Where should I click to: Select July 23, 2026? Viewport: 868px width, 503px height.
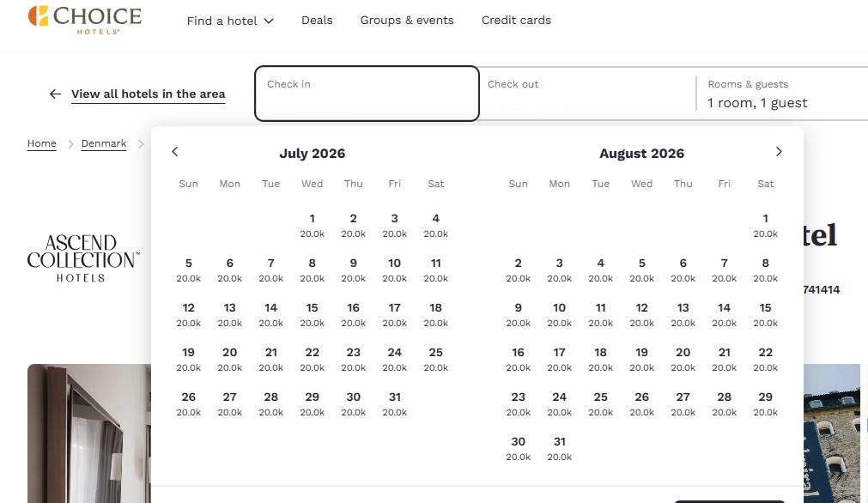(353, 360)
